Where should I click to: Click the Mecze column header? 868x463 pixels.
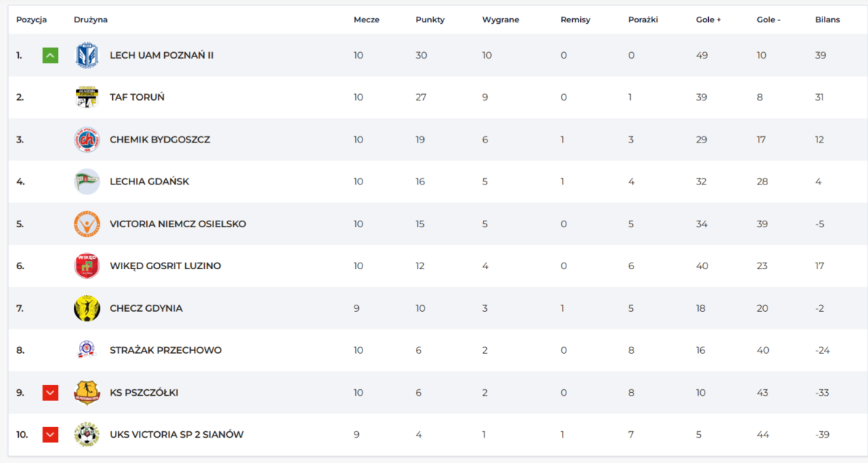tap(366, 20)
